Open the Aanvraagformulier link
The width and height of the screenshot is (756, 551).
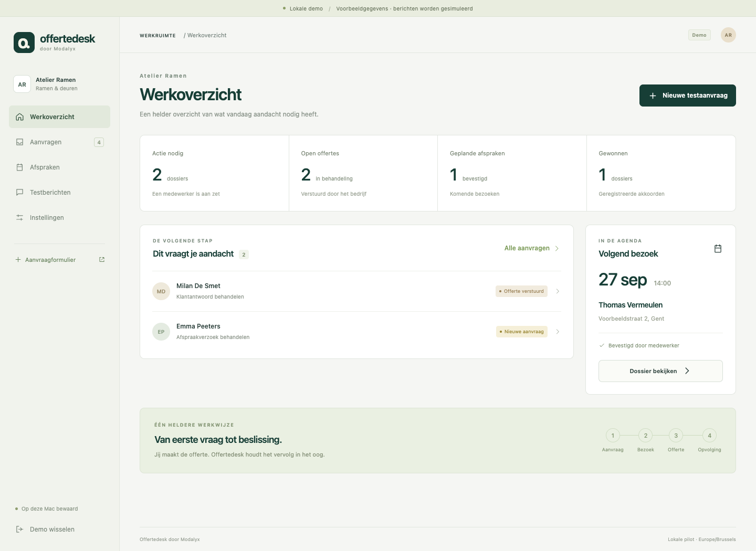pyautogui.click(x=59, y=260)
